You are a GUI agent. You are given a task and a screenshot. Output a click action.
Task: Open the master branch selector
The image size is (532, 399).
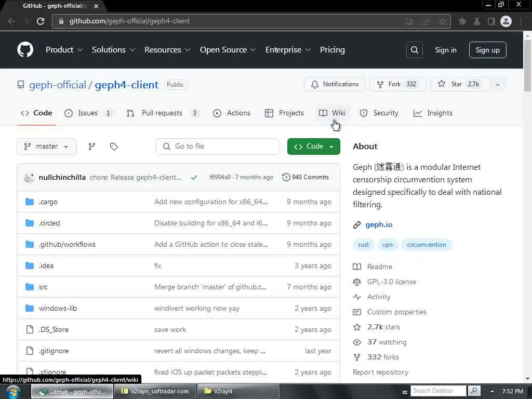[x=46, y=147]
